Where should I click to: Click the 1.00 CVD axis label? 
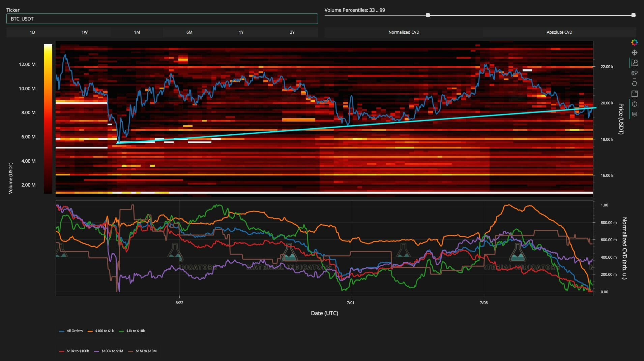(x=604, y=205)
